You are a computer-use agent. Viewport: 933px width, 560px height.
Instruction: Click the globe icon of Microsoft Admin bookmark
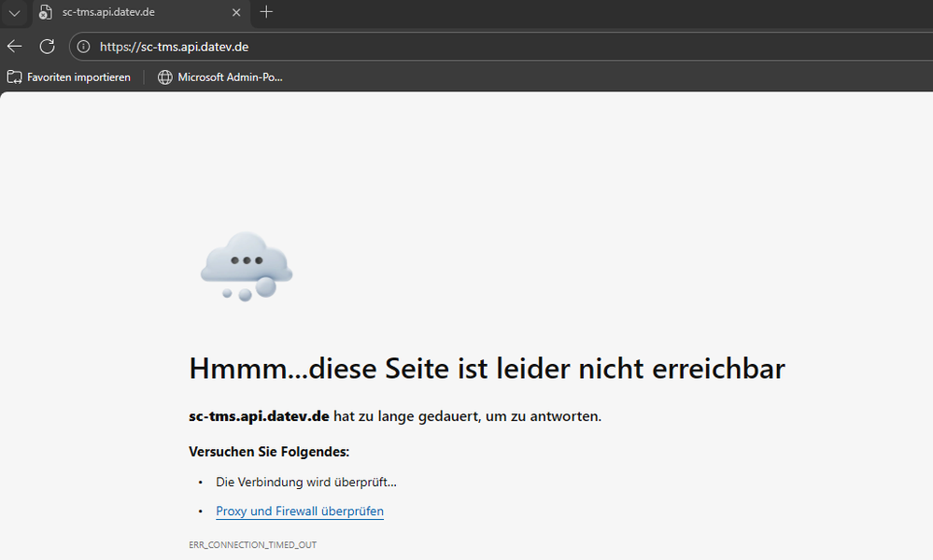coord(164,77)
